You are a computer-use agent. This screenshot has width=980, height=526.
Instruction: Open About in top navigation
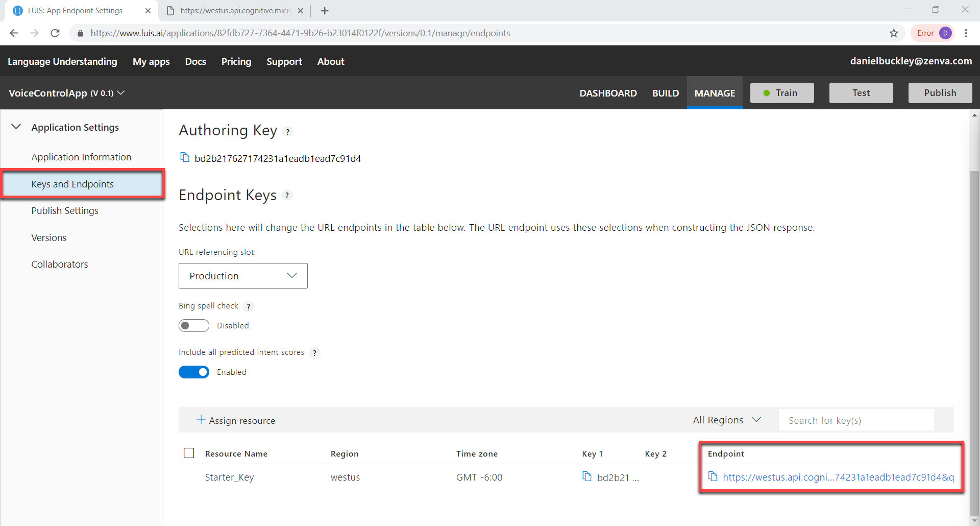(331, 61)
